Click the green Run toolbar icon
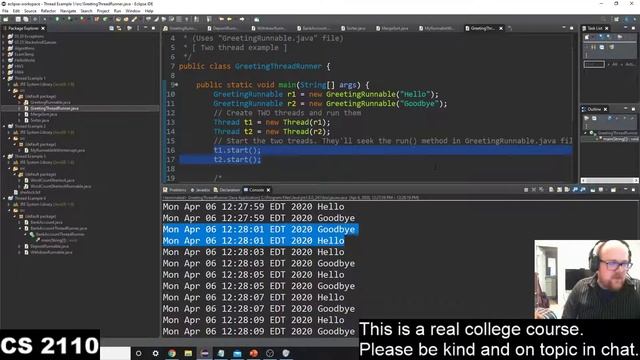Screen dimensions: 640x360 [x=70, y=19]
